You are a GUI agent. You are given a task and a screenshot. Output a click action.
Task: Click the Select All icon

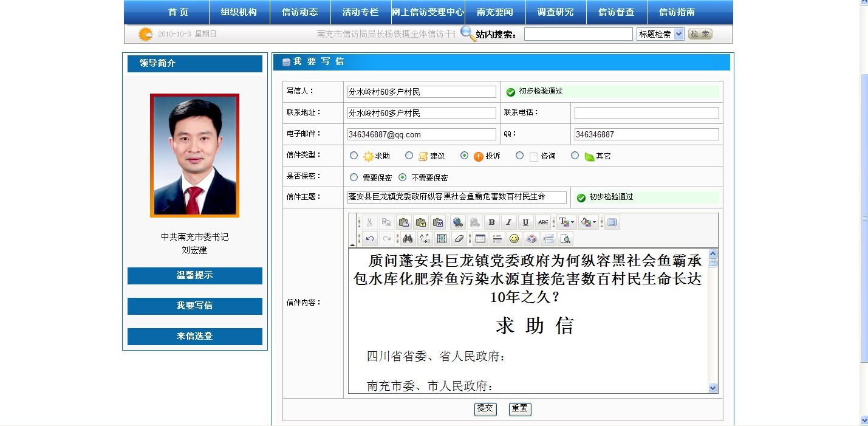click(442, 238)
